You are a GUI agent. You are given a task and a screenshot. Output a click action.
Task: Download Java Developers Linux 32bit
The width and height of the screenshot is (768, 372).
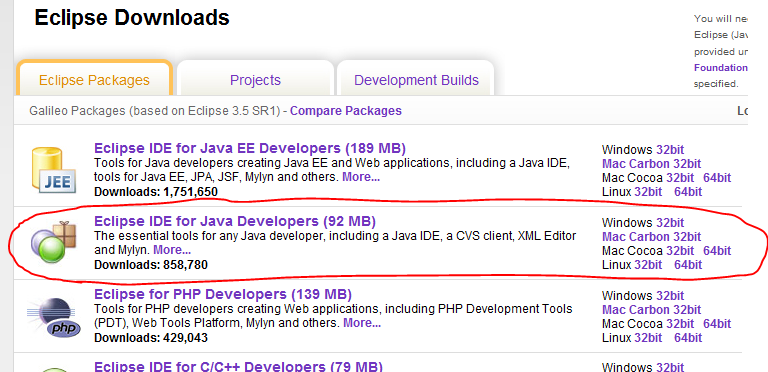(648, 265)
